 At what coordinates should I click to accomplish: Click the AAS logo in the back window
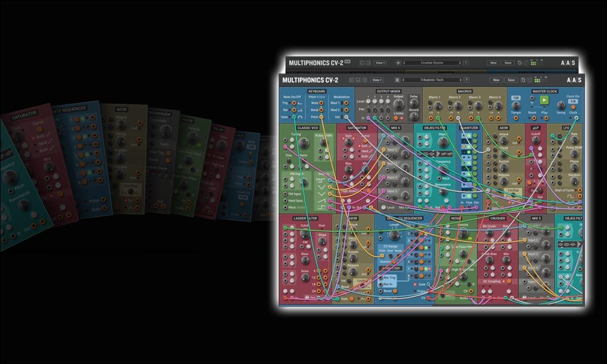568,63
